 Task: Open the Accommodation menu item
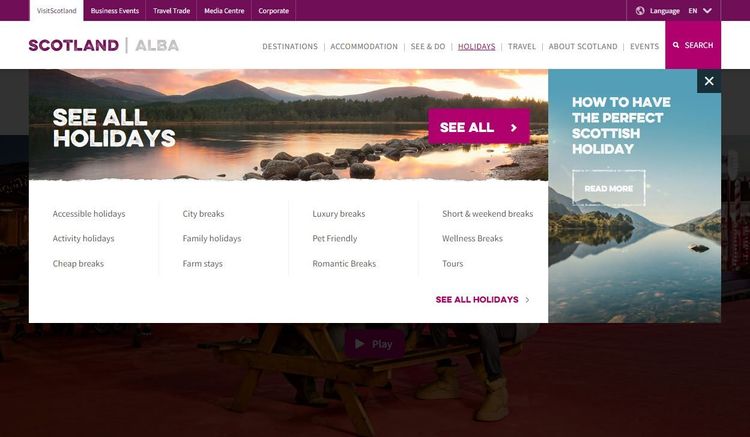(364, 46)
